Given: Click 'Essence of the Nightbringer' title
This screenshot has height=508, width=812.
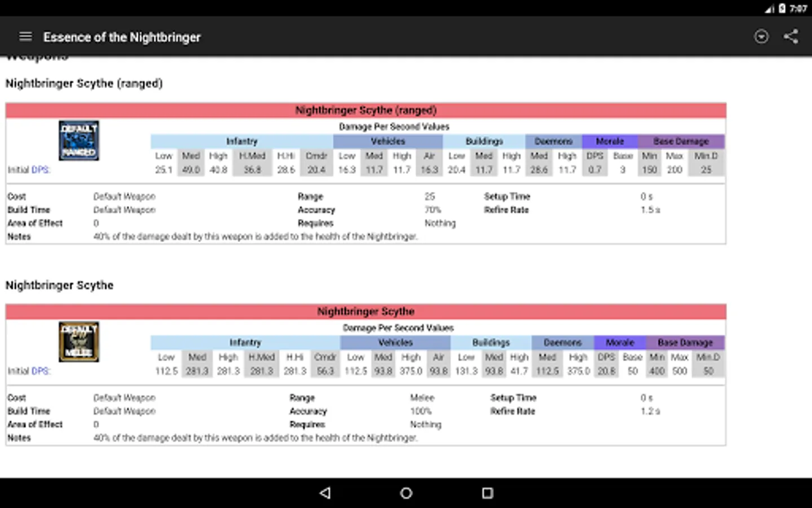Looking at the screenshot, I should click(x=122, y=37).
